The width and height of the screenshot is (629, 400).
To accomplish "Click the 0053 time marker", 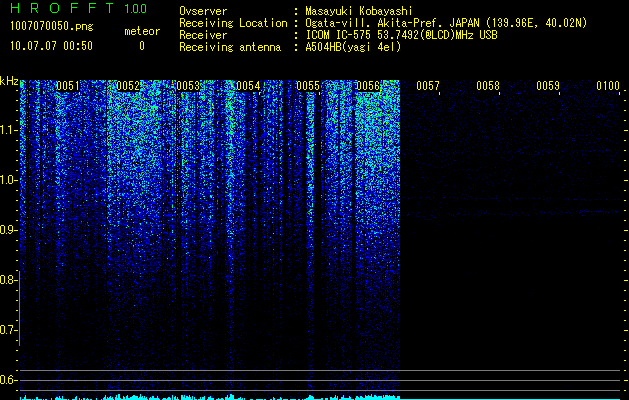I will (x=188, y=86).
